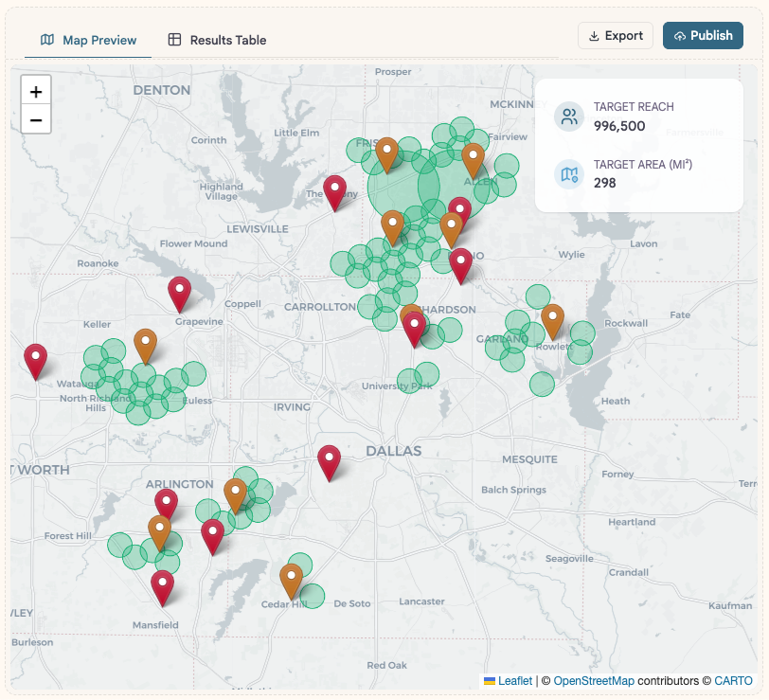
Task: Click the orange pin over Allen
Action: 473,160
